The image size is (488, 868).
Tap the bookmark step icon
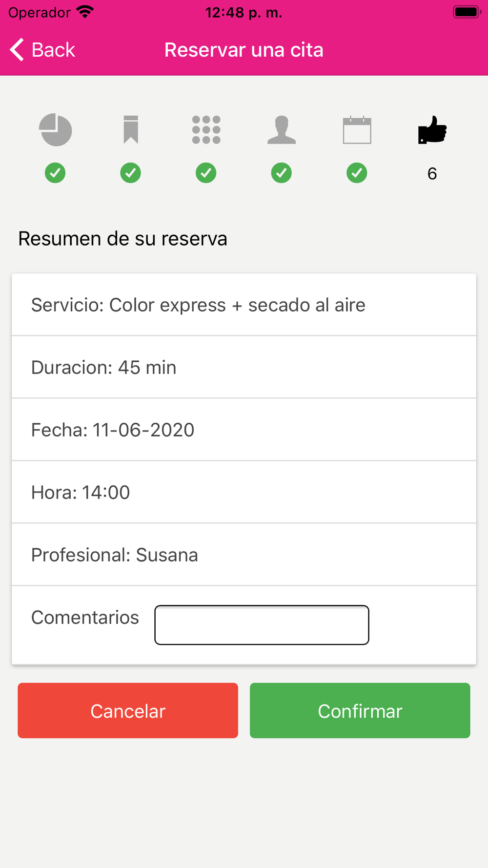131,130
